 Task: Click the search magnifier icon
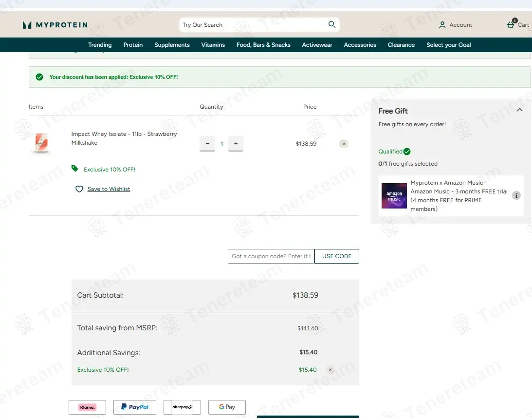tap(332, 24)
